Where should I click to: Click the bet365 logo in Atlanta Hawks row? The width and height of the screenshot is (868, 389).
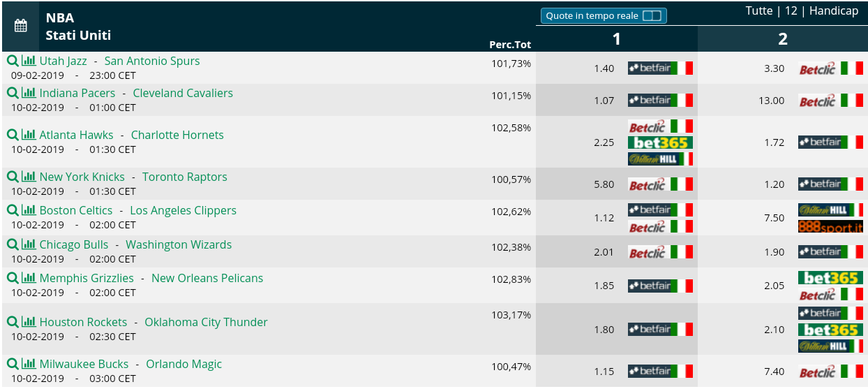point(660,142)
